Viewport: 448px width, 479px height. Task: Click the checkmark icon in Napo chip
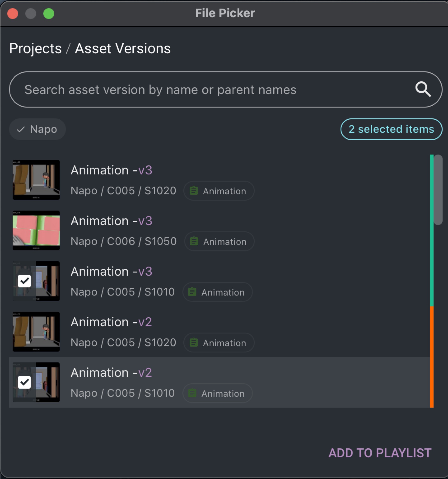(21, 129)
